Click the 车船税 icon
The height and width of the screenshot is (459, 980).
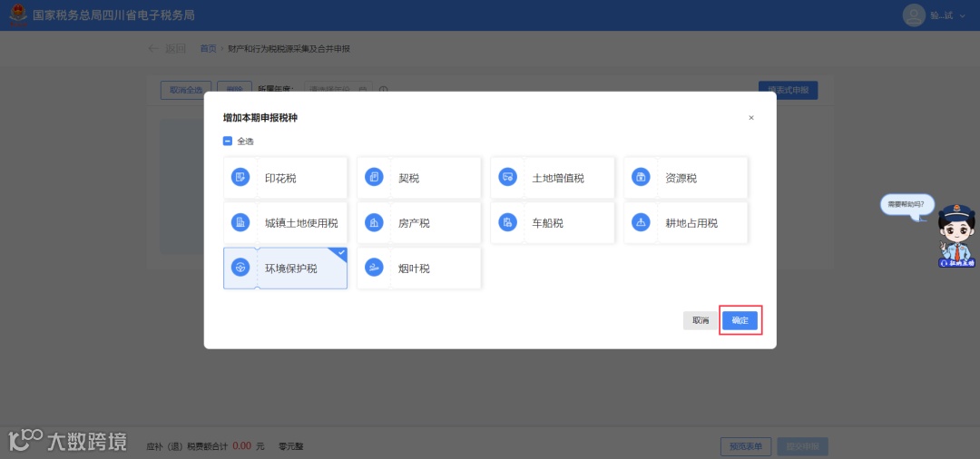(507, 222)
